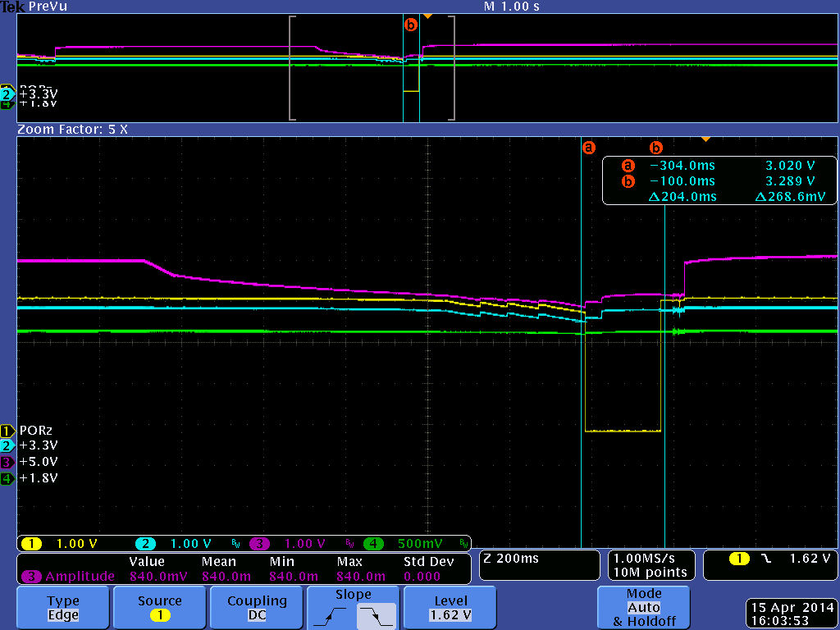This screenshot has width=840, height=630.
Task: Click the channel 4 bandwidth limit Bw icon
Action: (x=463, y=545)
